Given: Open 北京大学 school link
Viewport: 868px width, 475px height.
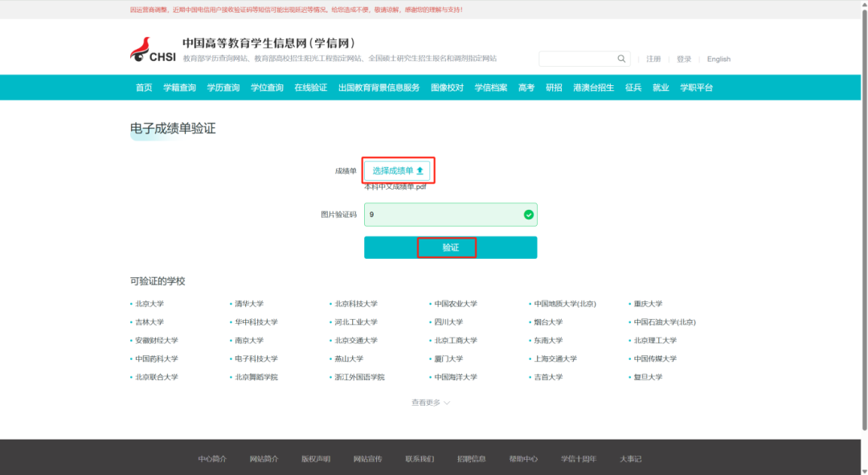Looking at the screenshot, I should (149, 304).
